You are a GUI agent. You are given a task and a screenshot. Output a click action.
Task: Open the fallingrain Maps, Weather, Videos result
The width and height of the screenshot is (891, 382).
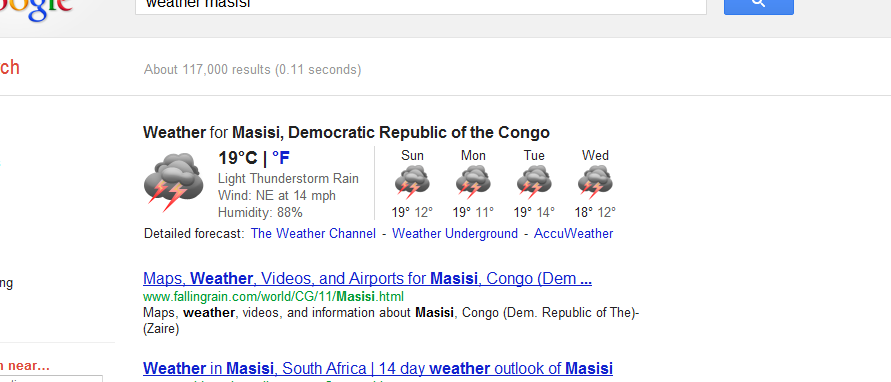[367, 279]
